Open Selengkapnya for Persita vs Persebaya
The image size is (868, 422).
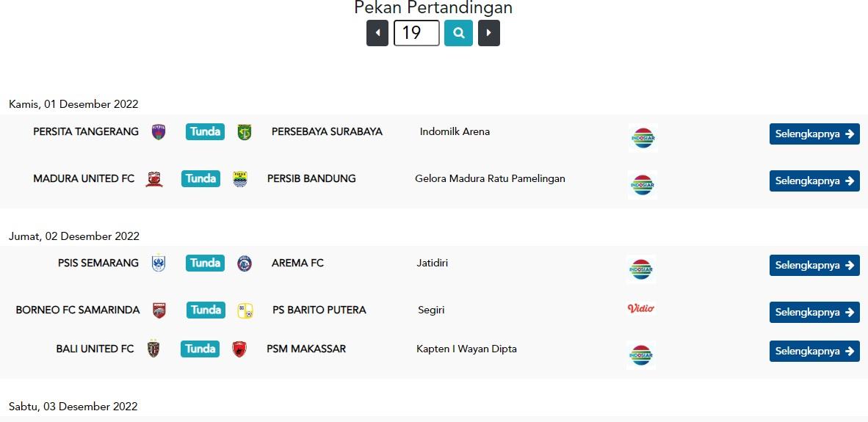[x=814, y=134]
